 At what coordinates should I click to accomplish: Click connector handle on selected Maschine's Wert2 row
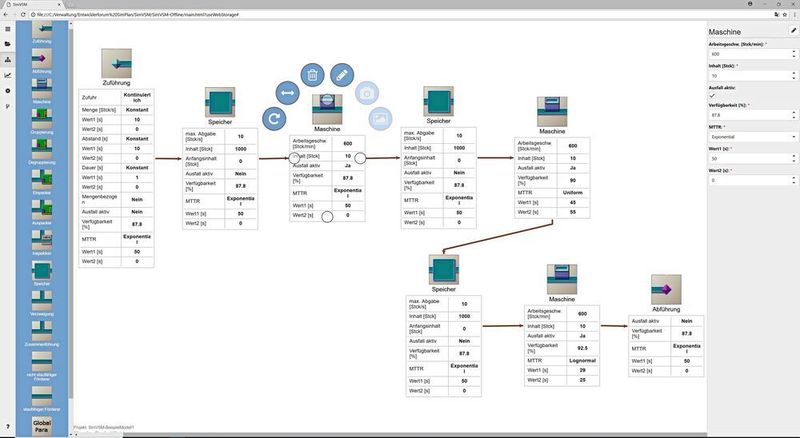327,217
